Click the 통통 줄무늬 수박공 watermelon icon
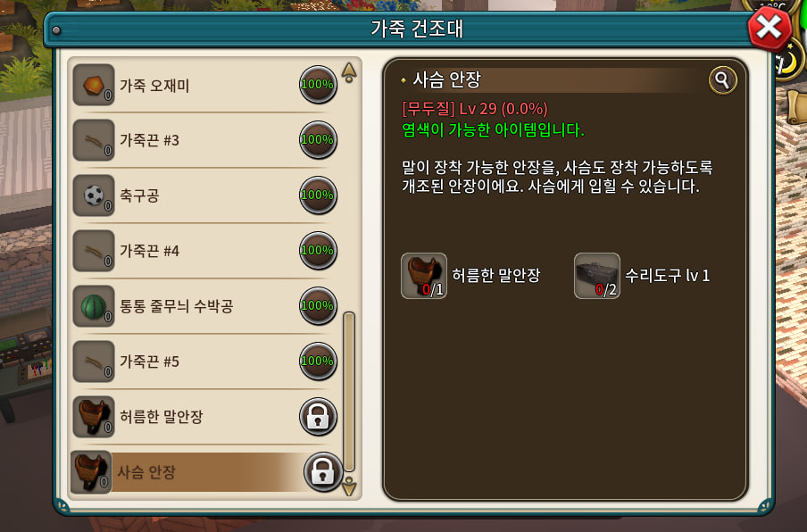The image size is (807, 532). pyautogui.click(x=94, y=306)
